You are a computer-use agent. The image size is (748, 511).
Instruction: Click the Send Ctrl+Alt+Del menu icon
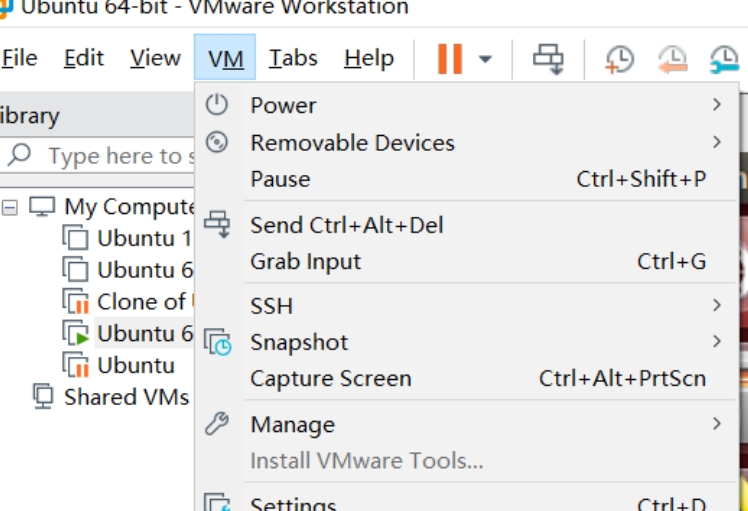coord(217,224)
